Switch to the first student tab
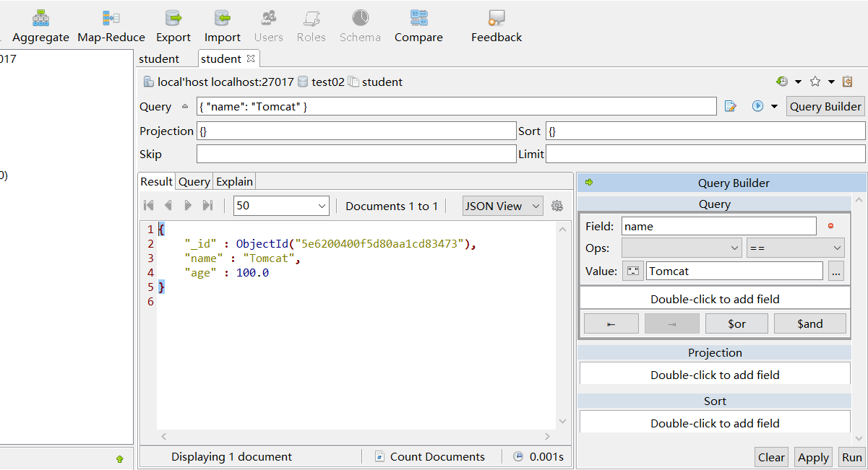Screen dimensions: 868x470 coord(159,58)
